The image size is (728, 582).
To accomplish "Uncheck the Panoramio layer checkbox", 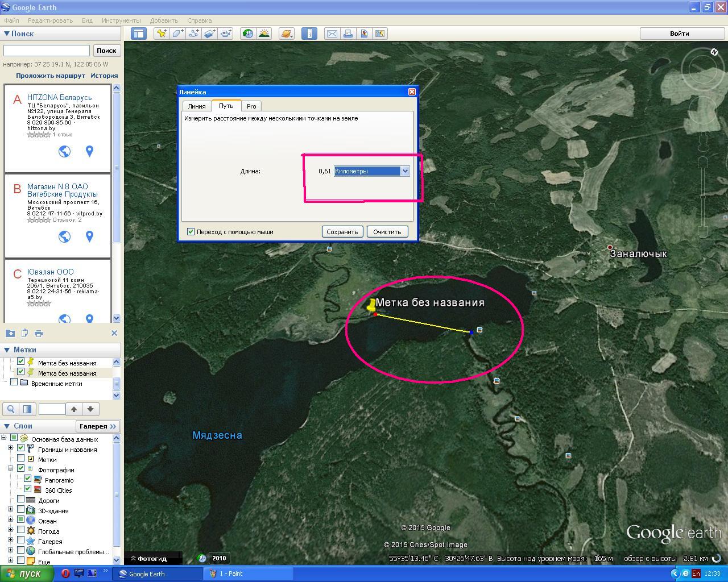I will [x=27, y=480].
